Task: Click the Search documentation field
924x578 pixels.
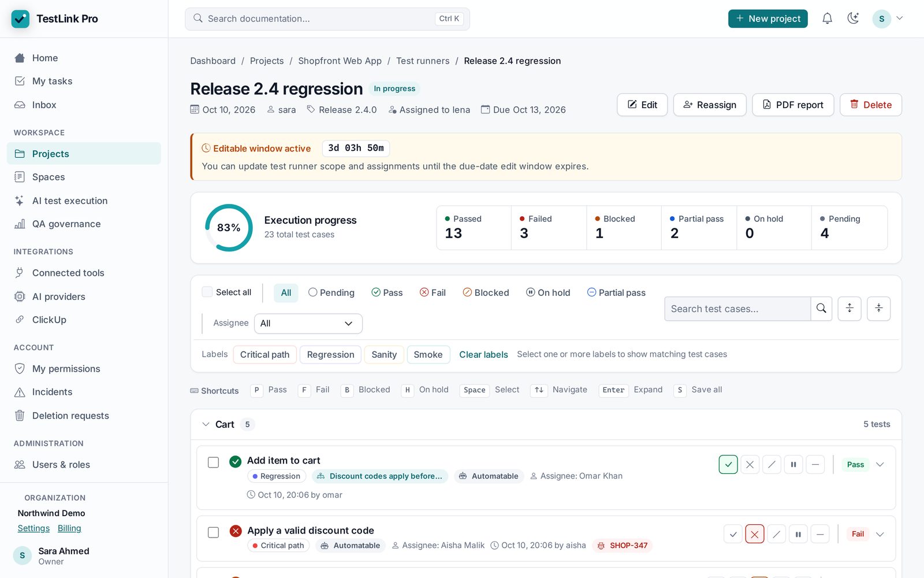Action: (327, 18)
